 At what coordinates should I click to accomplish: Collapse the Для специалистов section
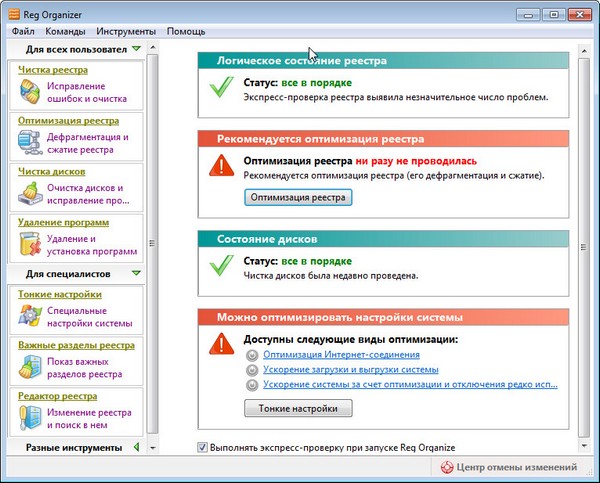[x=136, y=273]
